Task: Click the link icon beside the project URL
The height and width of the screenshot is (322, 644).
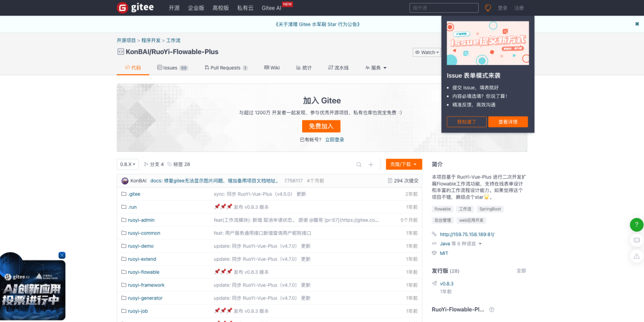Action: pos(434,234)
